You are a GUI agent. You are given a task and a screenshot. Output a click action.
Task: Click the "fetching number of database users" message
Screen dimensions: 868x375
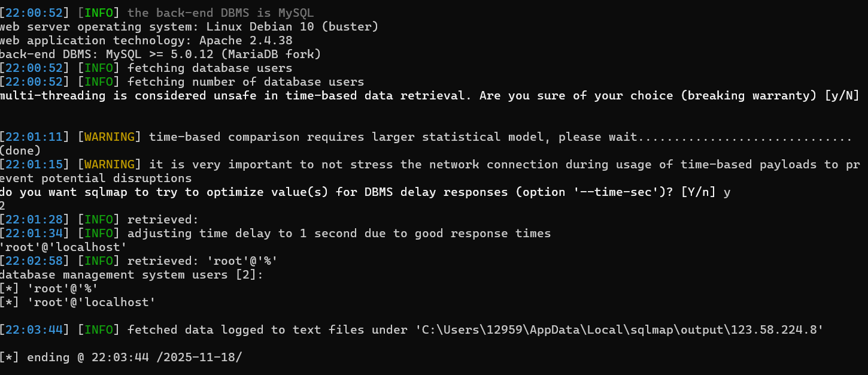245,81
